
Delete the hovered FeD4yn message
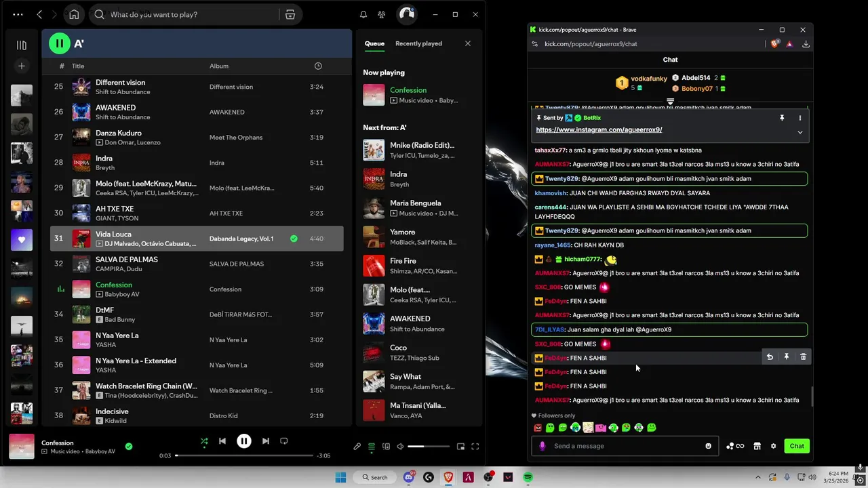click(x=803, y=357)
